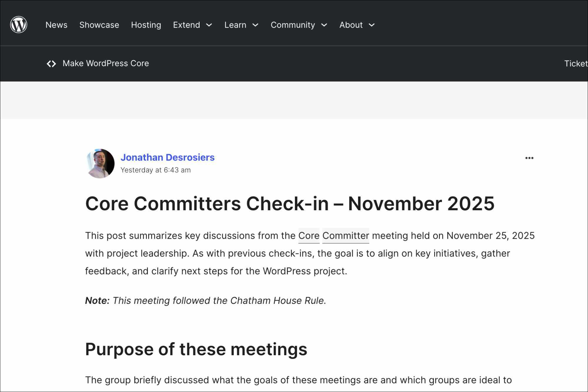Open the post options ellipsis menu
Screen dimensions: 588x392
(529, 158)
